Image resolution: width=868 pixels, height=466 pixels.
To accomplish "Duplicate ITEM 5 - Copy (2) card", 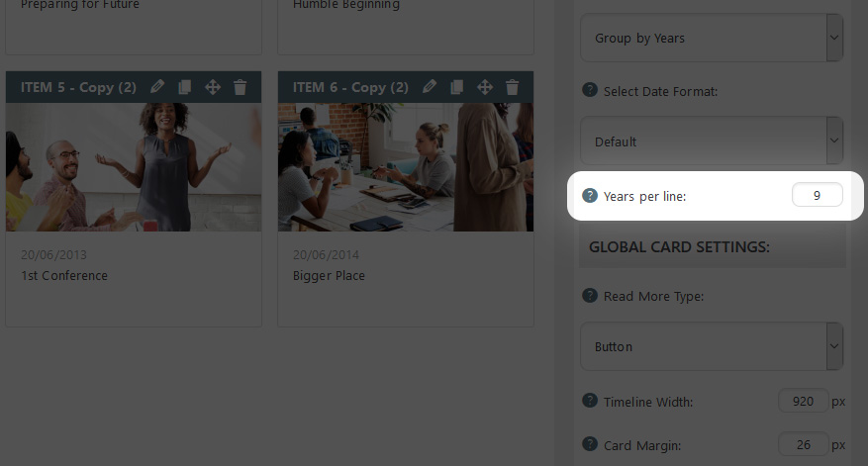I will coord(185,87).
